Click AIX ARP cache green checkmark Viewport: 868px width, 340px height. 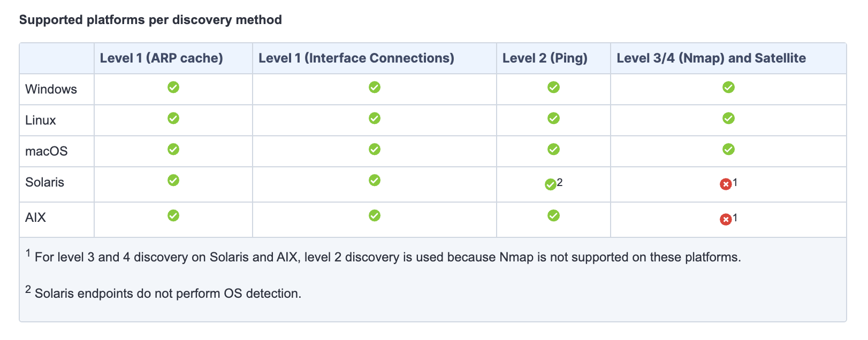click(x=173, y=215)
